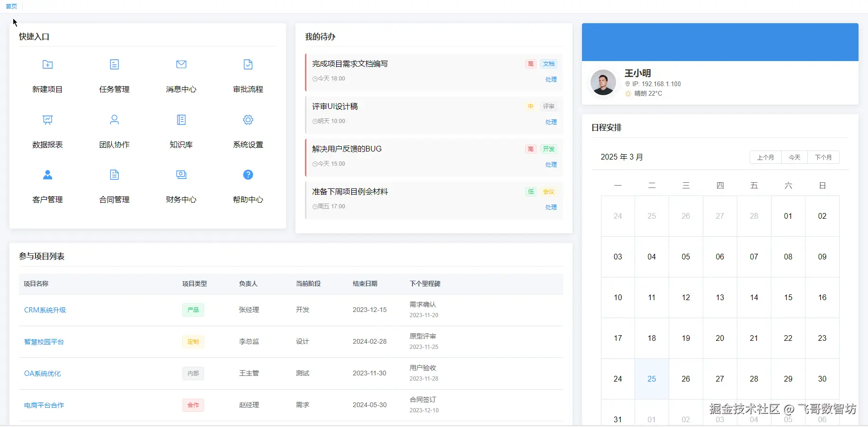This screenshot has height=427, width=868.
Task: Open the 财务中心 icon
Action: click(x=181, y=175)
